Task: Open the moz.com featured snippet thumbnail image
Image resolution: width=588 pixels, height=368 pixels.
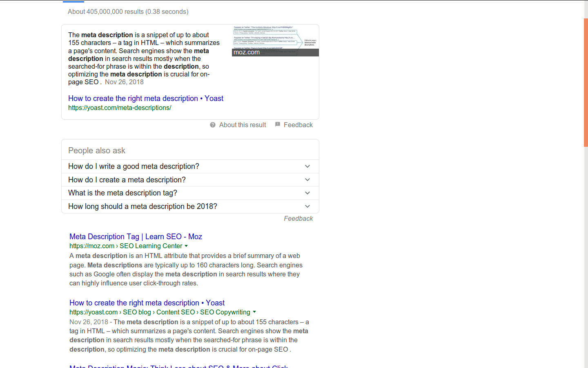Action: tap(275, 40)
